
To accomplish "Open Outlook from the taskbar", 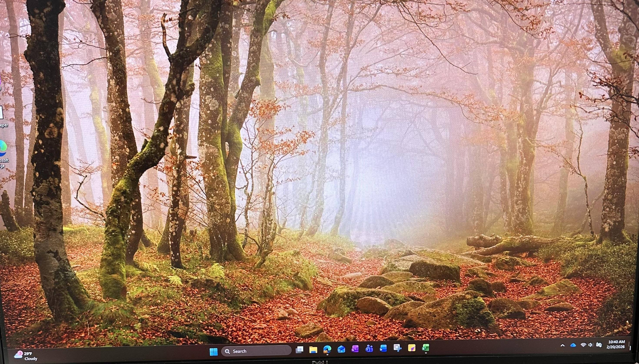I will (341, 349).
